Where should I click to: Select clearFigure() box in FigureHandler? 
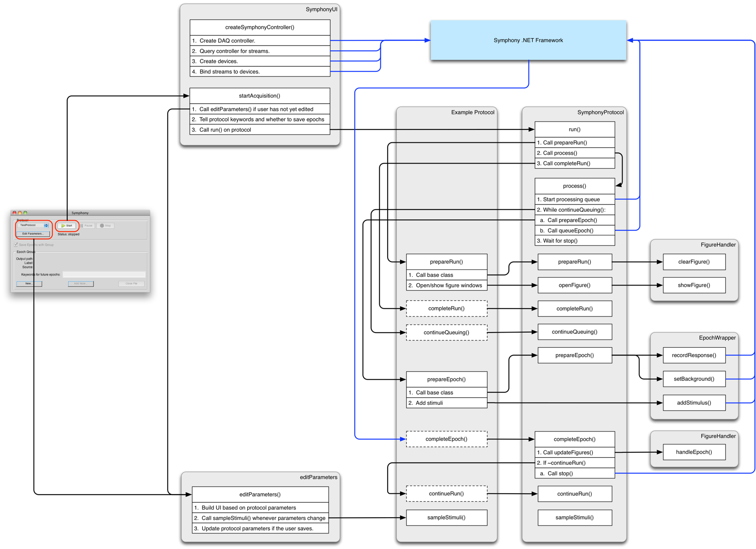694,262
